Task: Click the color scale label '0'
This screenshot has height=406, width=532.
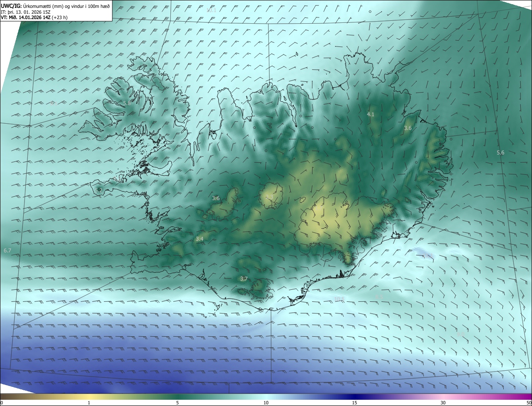Action: click(2, 403)
